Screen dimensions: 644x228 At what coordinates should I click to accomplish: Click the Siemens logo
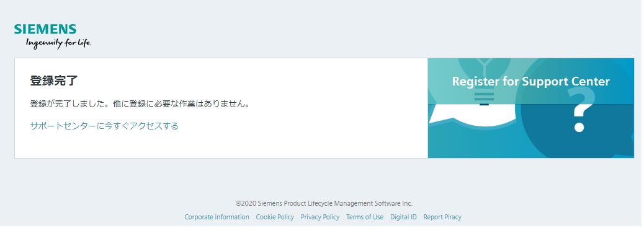[x=45, y=29]
